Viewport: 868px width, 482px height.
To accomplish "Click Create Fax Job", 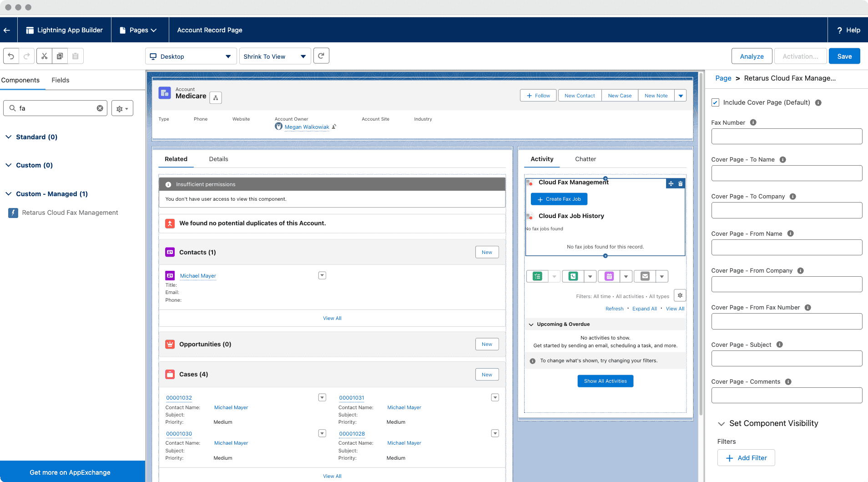I will coord(559,199).
